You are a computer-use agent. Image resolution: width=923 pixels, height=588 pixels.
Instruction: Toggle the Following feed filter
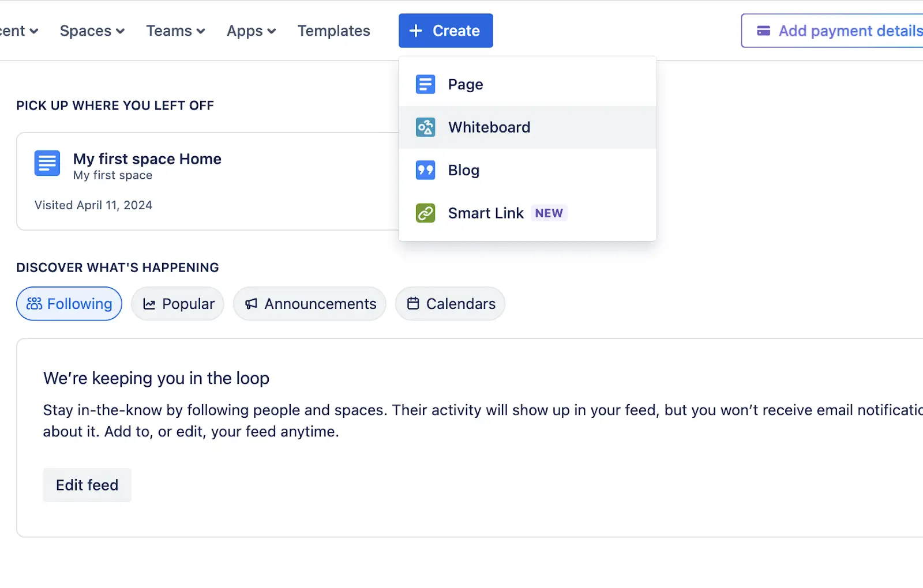point(69,304)
